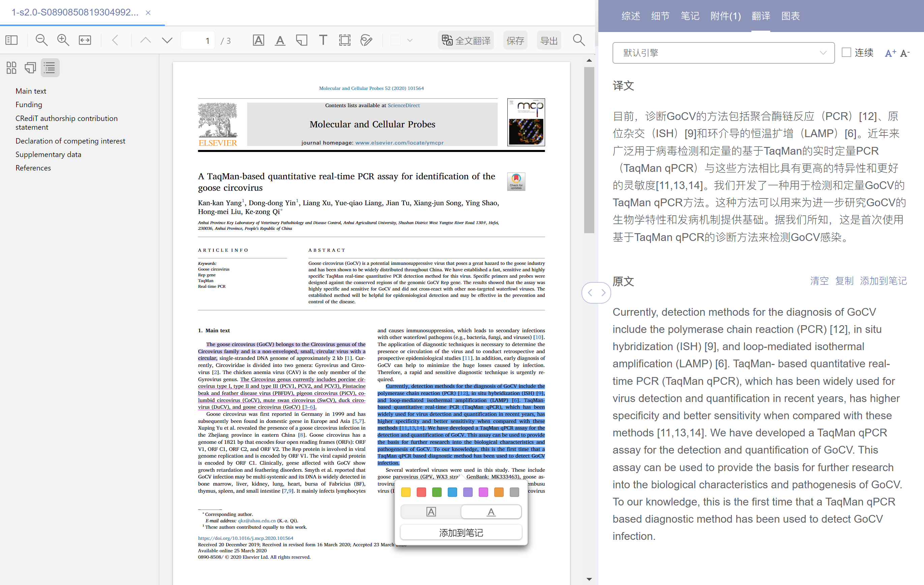Pick the gray color swatch
The height and width of the screenshot is (585, 924).
tap(514, 492)
